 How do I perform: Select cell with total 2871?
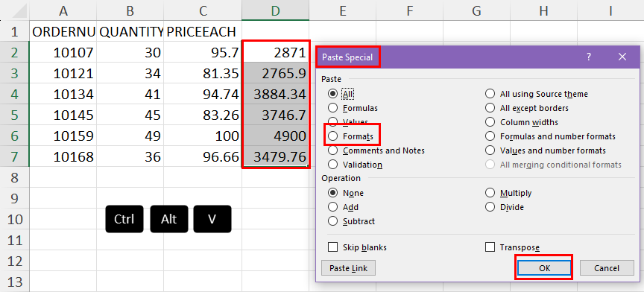[x=275, y=53]
